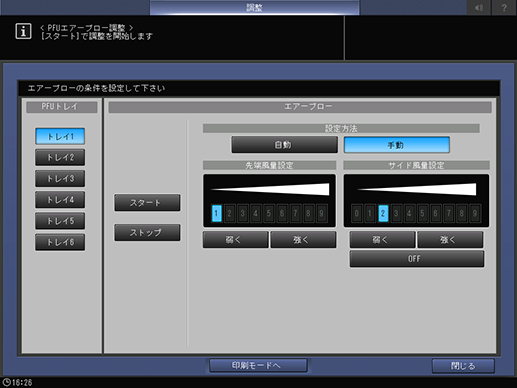This screenshot has width=517, height=388.
Task: Select トレイ1 in the PFU tray list
Action: point(60,136)
